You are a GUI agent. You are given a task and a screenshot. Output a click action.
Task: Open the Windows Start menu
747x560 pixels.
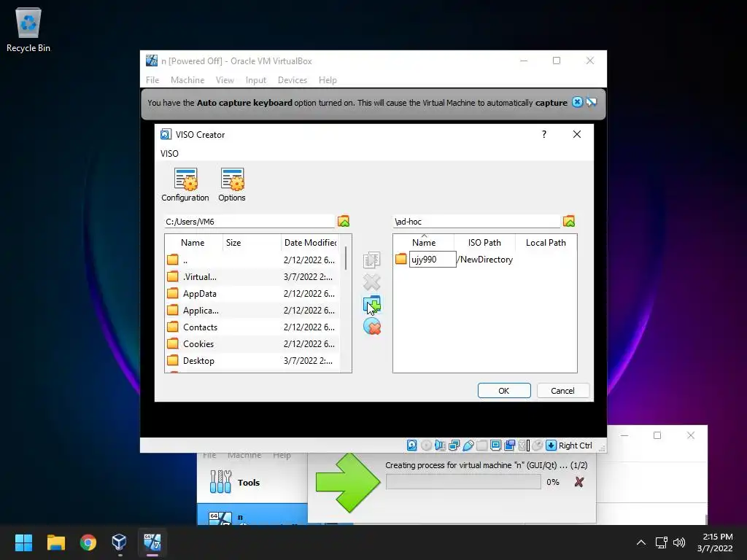(x=23, y=542)
